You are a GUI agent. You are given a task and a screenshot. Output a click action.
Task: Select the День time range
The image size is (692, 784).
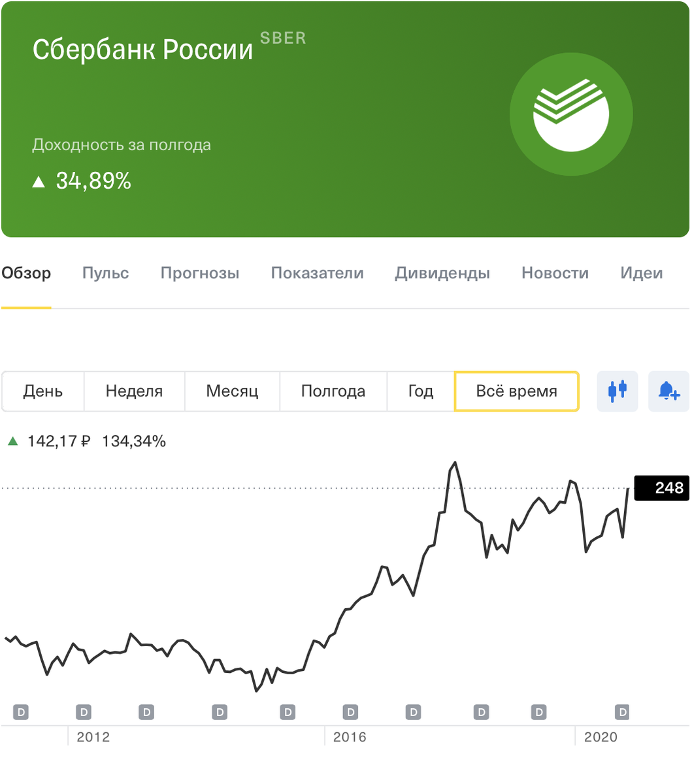[x=42, y=391]
